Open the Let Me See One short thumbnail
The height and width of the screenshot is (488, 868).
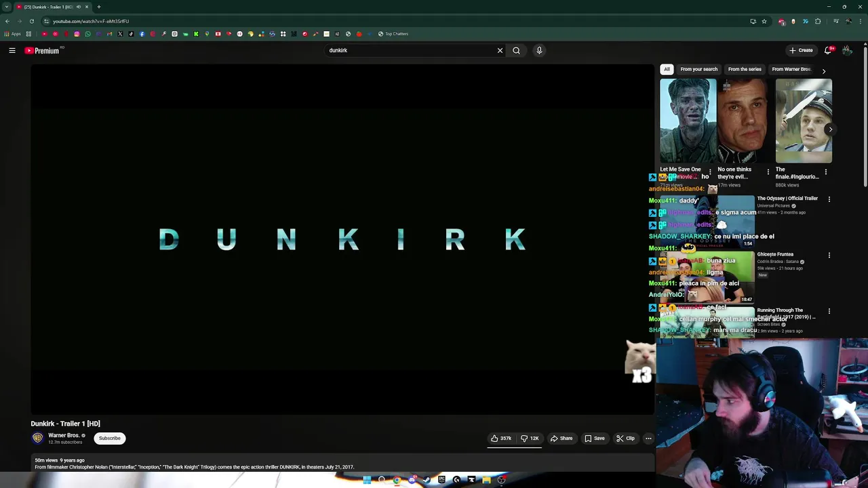pyautogui.click(x=688, y=121)
